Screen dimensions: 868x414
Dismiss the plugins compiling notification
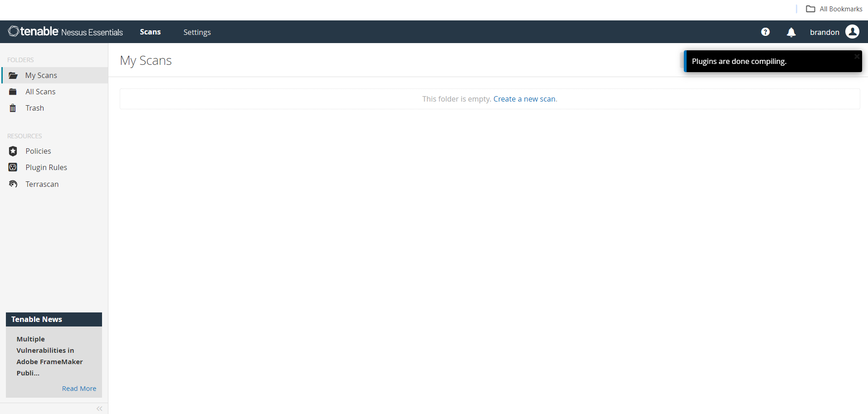pos(857,57)
